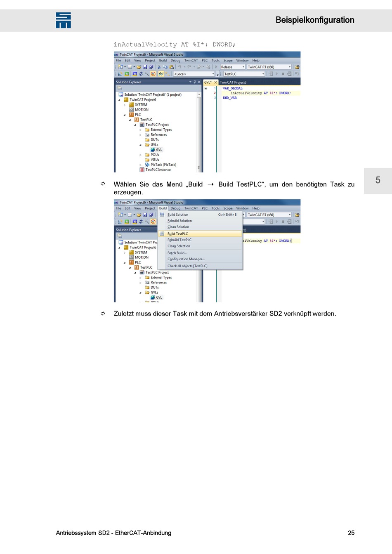Viewport: 392px width, 554px height.
Task: Click Build Solution icon in Build menu
Action: 162,215
